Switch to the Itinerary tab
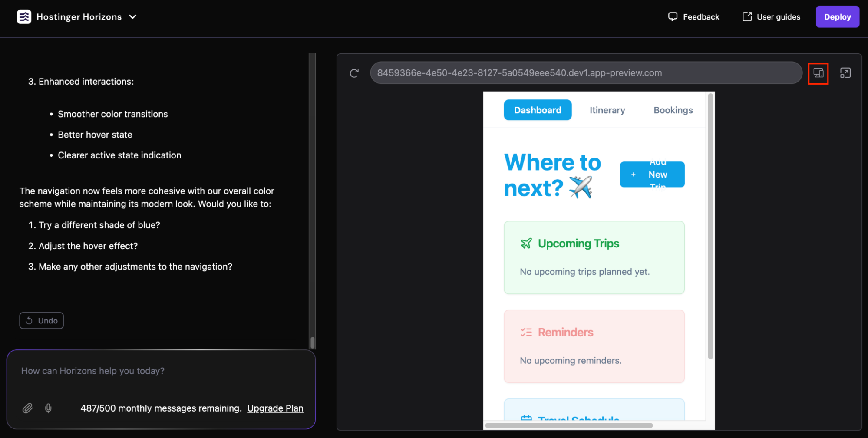The image size is (868, 438). point(607,110)
